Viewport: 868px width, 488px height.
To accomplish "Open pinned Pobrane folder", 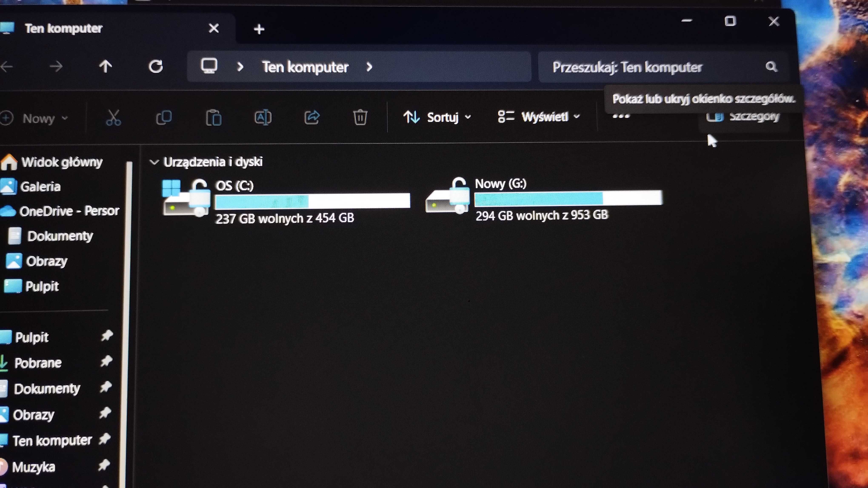I will coord(31,363).
